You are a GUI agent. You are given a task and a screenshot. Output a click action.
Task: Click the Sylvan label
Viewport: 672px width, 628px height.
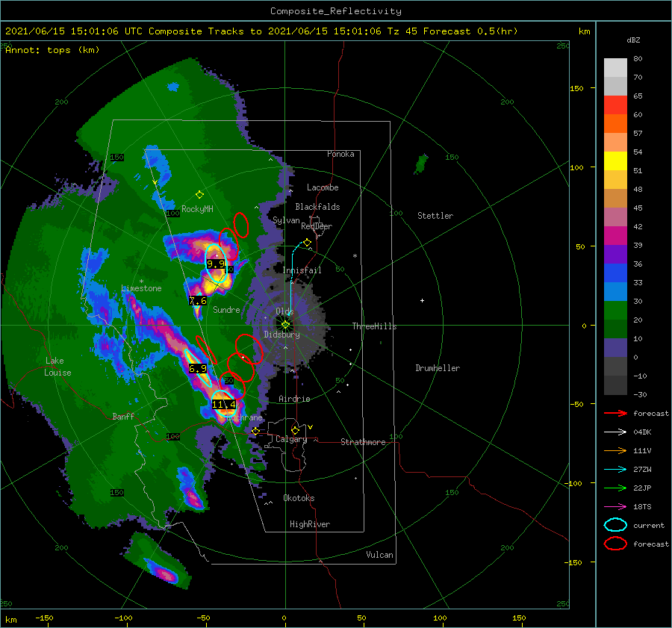coord(286,220)
